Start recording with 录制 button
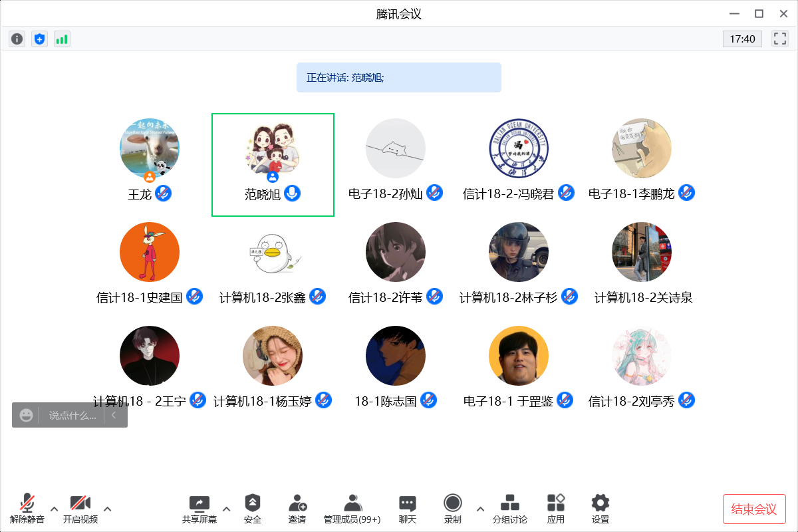Viewport: 798px width, 532px height. click(453, 509)
